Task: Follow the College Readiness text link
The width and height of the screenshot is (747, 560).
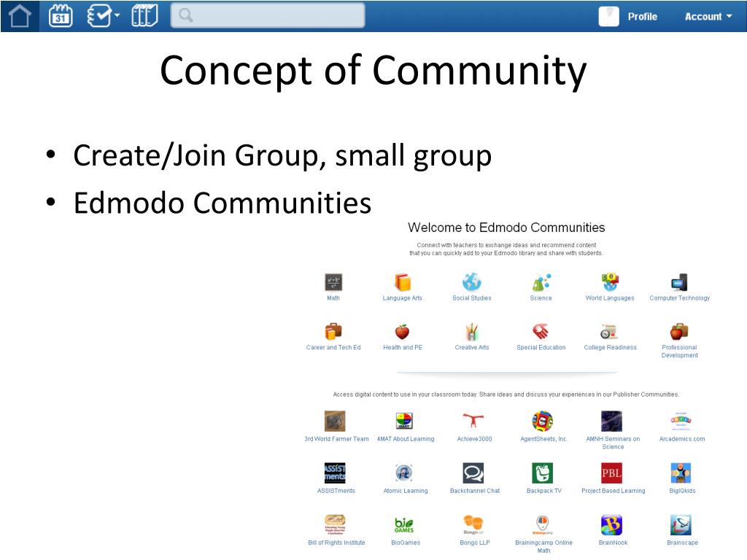Action: tap(611, 348)
